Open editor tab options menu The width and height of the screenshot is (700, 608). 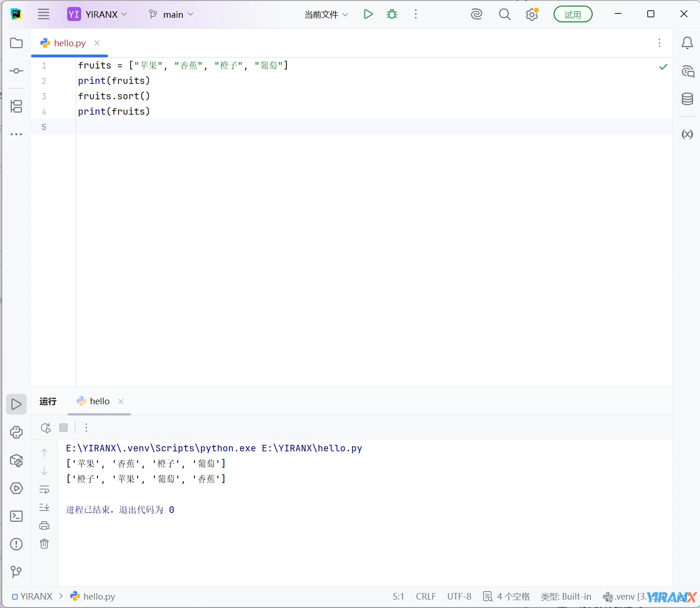[x=659, y=43]
